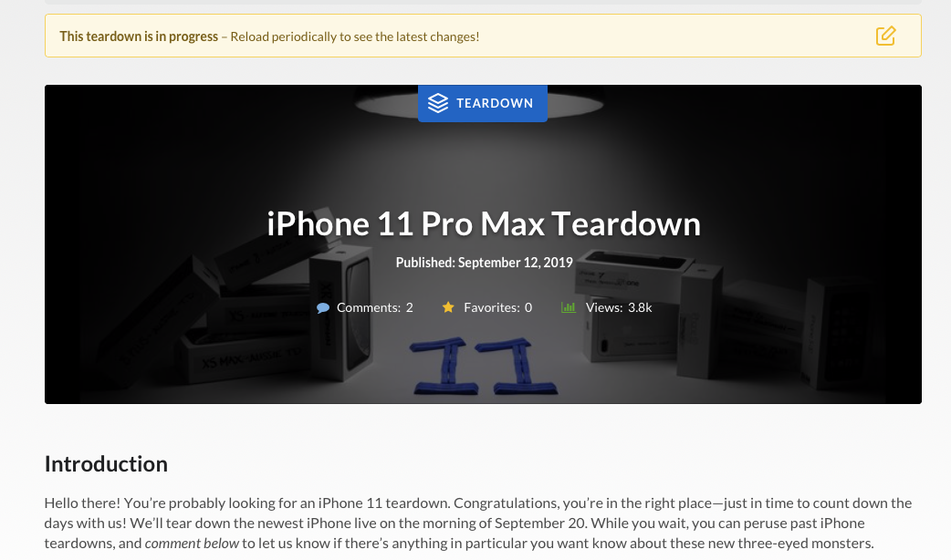Viewport: 951px width, 560px height.
Task: Click the overhead lamp at the top of the hero image
Action: tap(479, 103)
